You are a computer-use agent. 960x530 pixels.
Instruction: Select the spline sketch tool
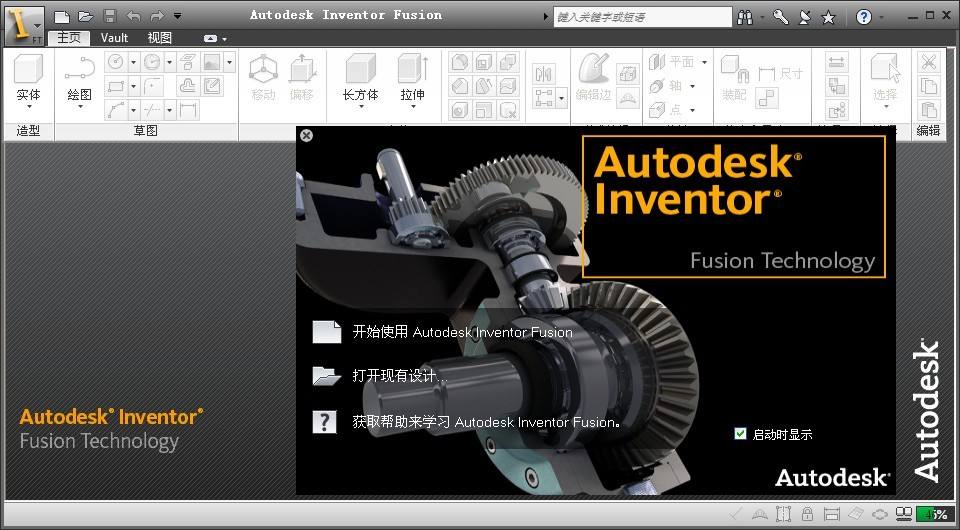116,110
